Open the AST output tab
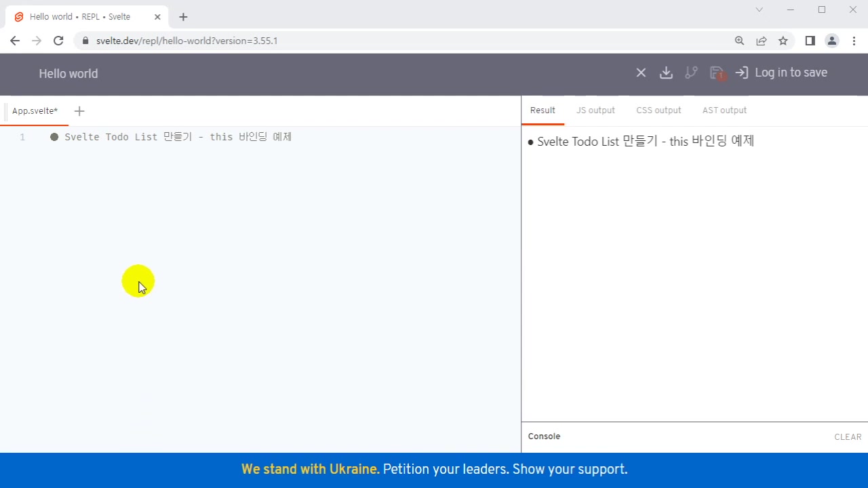Viewport: 868px width, 488px height. coord(724,110)
